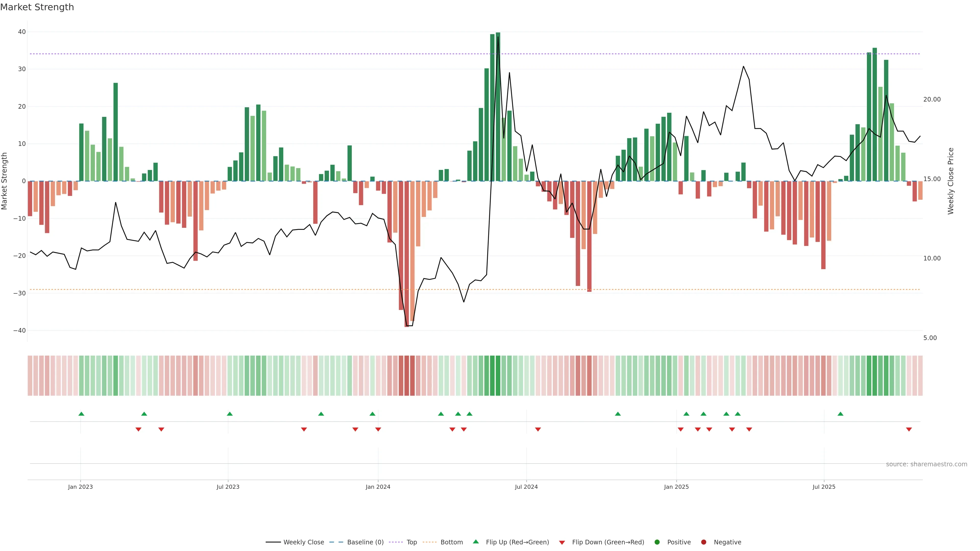Click the Jan 2024 axis label
The height and width of the screenshot is (551, 980).
[378, 487]
